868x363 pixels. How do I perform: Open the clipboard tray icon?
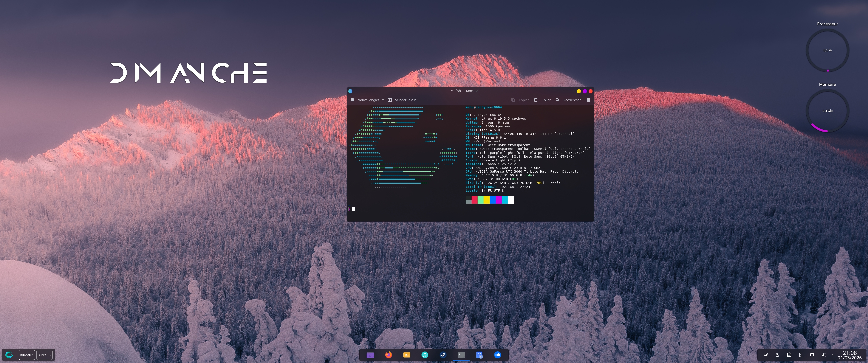coord(789,355)
